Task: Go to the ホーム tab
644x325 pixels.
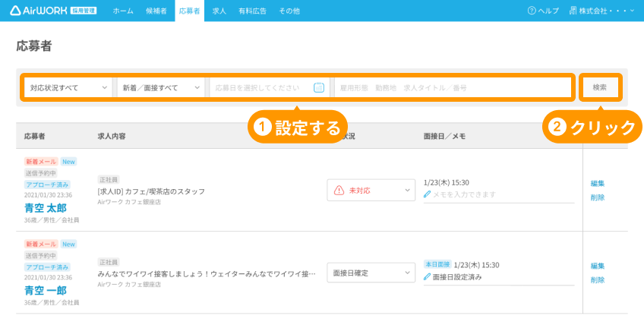Action: 123,11
